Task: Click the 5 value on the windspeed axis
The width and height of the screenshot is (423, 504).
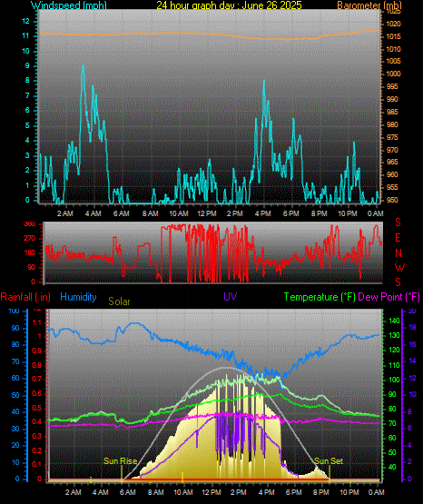Action: click(x=27, y=125)
